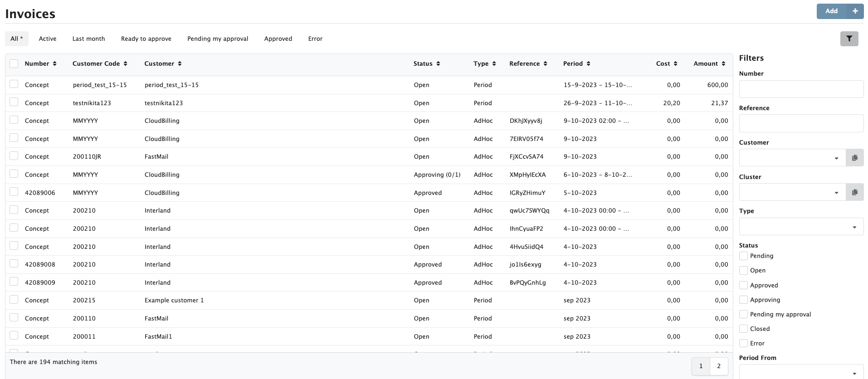This screenshot has width=868, height=379.
Task: Tick the Approving status filter
Action: coord(743,300)
